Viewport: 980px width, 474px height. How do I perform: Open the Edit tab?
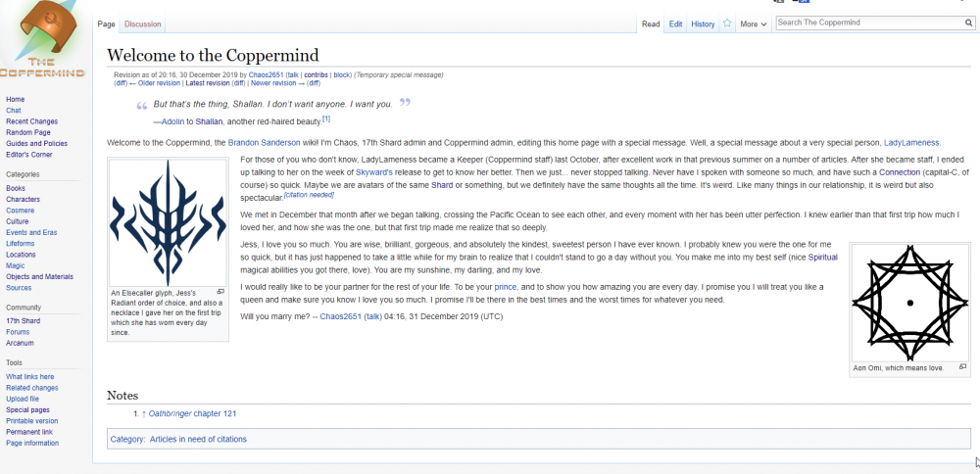675,24
